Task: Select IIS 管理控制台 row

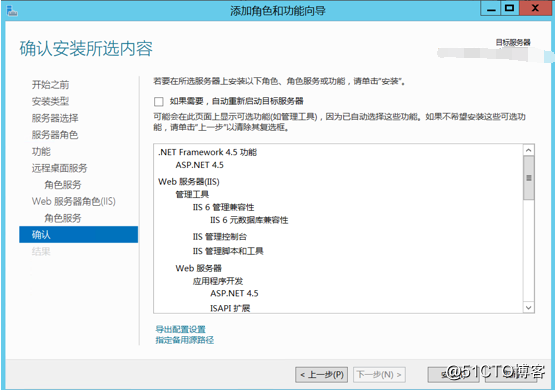Action: pyautogui.click(x=220, y=237)
